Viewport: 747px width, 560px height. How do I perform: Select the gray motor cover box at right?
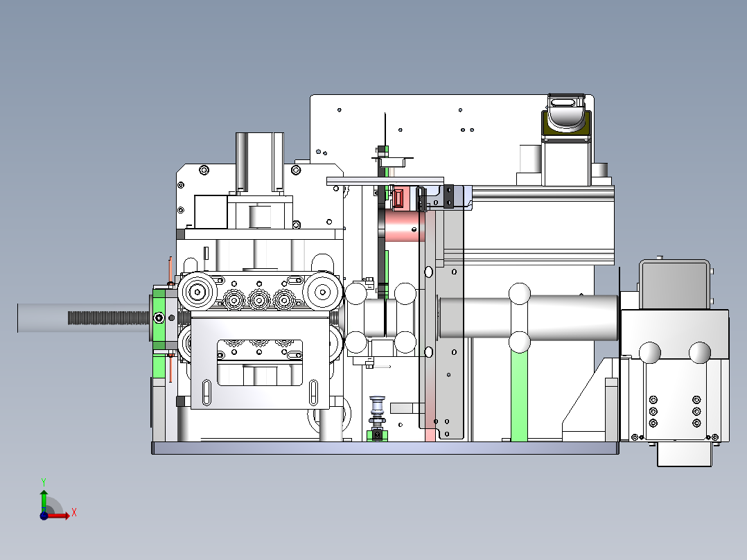point(675,285)
